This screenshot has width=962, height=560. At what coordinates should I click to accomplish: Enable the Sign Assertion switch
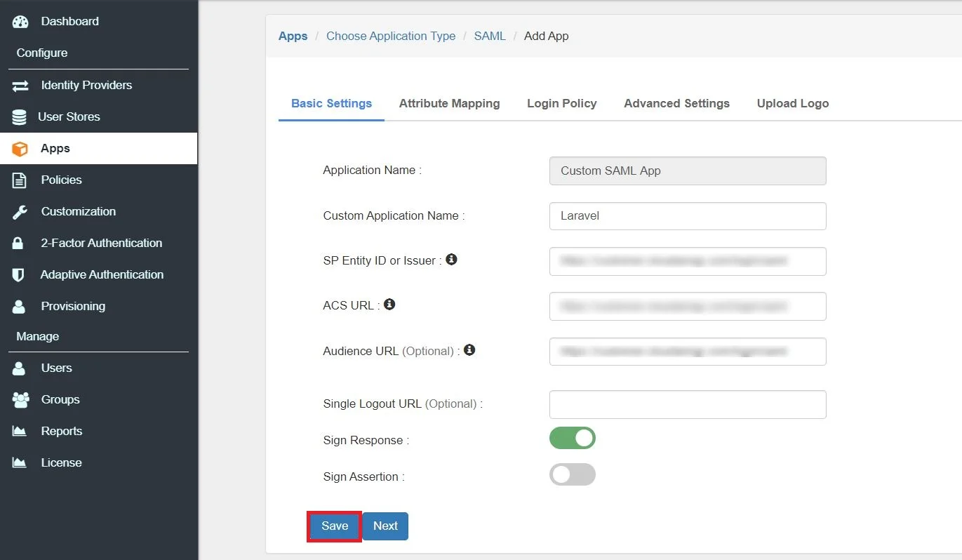coord(573,474)
